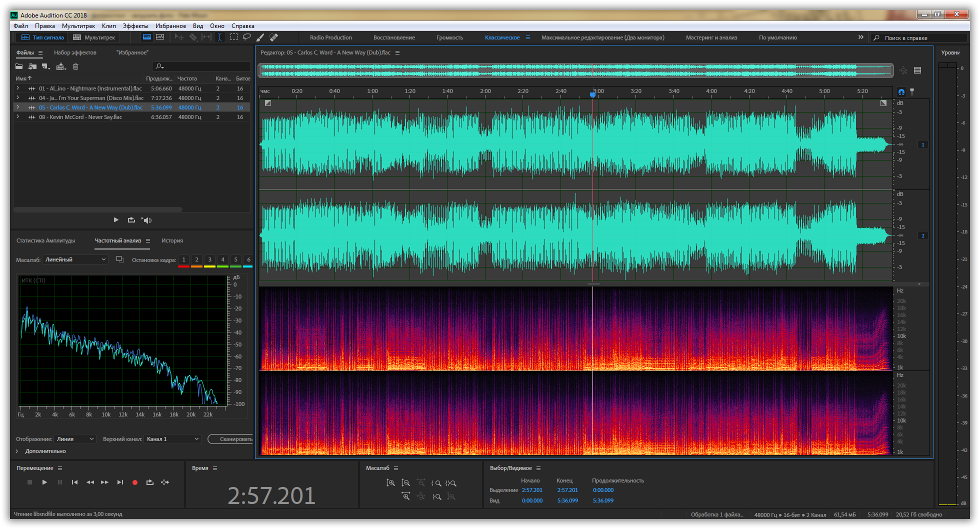The height and width of the screenshot is (529, 980).
Task: Click Zoom Out Amplitude icon
Action: (x=406, y=483)
